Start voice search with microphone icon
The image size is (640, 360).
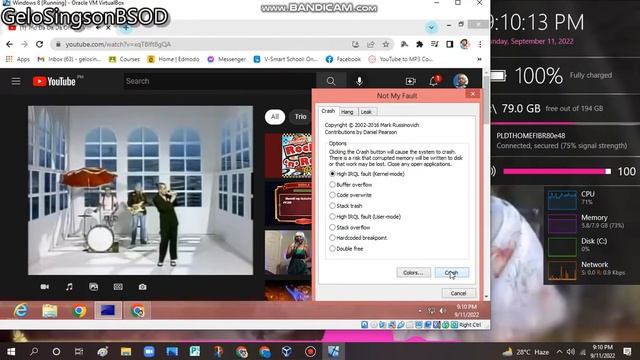coord(359,81)
